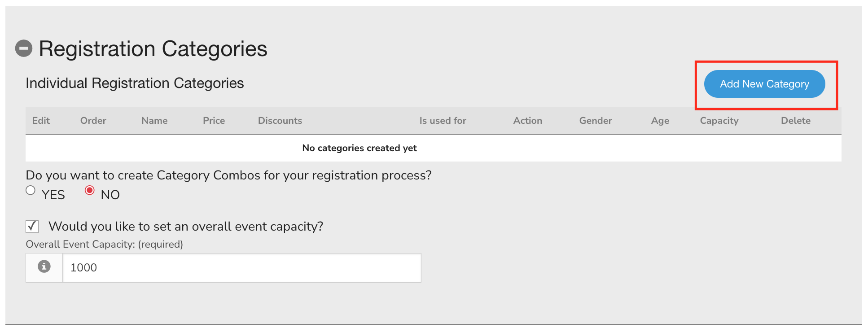The image size is (868, 332).
Task: Click the Is used for column header
Action: tap(443, 121)
